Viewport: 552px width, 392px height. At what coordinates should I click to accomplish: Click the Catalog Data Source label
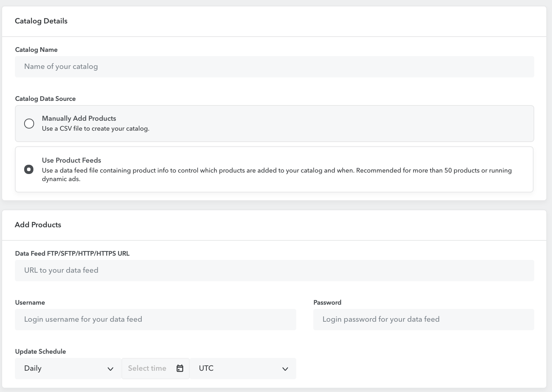[45, 99]
